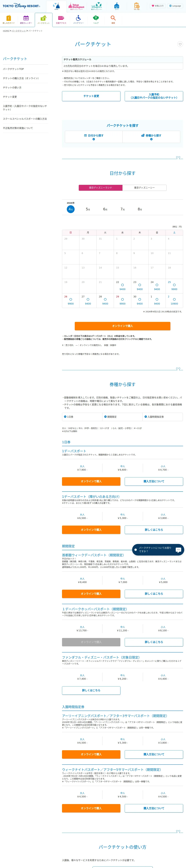
Task: Click the チケット変更 button
Action: tap(91, 96)
